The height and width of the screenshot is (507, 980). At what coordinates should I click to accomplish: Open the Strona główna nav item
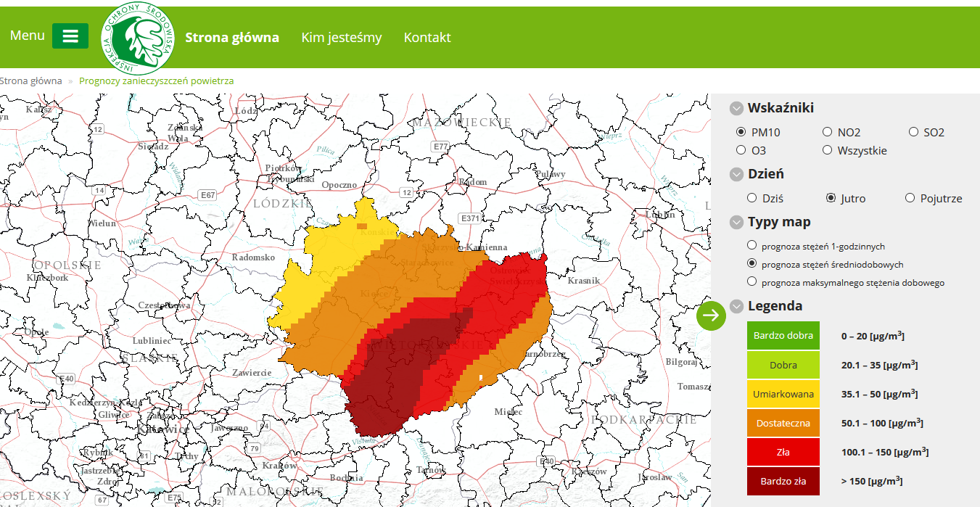click(232, 38)
